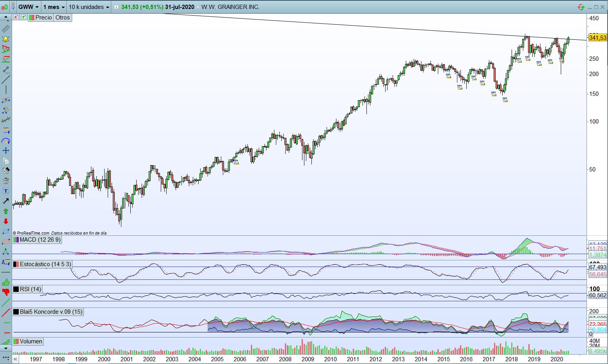Open the '10 k unidades' dropdown
608x364 pixels.
(89, 7)
